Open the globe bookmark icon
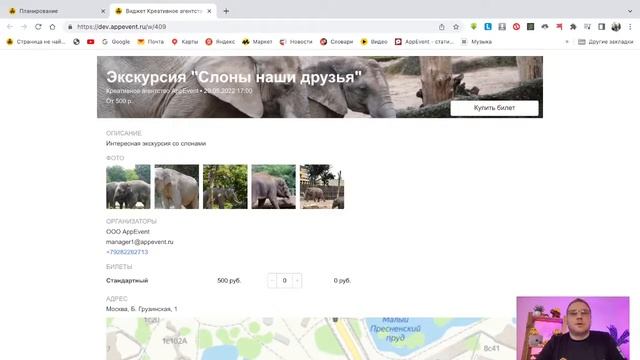Viewport: 640px width, 360px height. 76,42
